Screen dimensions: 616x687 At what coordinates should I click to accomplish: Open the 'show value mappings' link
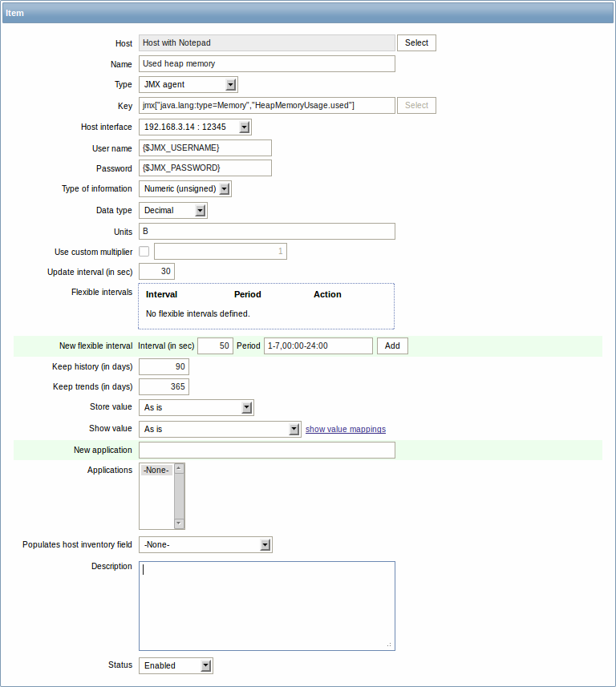coord(346,430)
